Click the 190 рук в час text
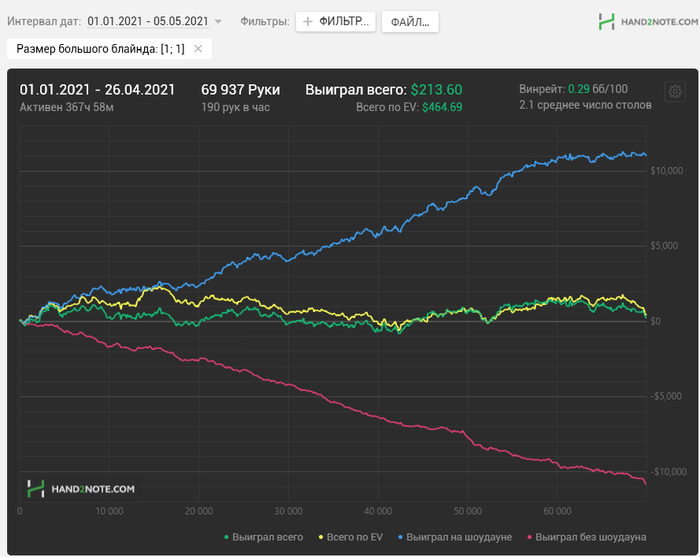Screen dimensions: 700x557 (x=235, y=107)
